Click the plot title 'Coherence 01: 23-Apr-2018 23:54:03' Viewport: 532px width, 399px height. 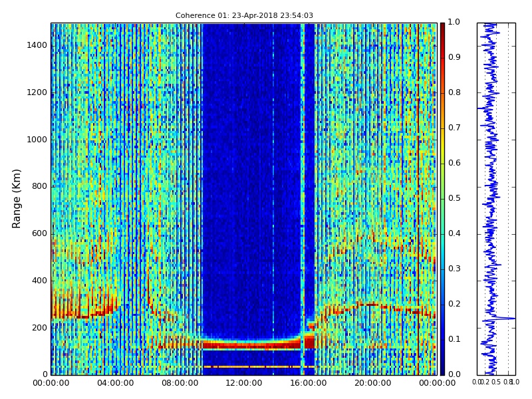(x=244, y=15)
